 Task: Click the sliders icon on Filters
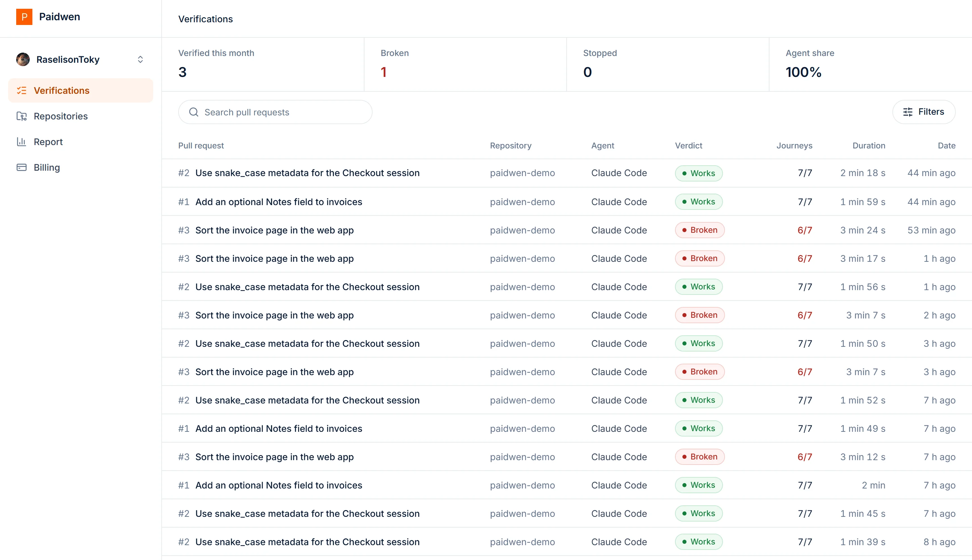pyautogui.click(x=908, y=112)
